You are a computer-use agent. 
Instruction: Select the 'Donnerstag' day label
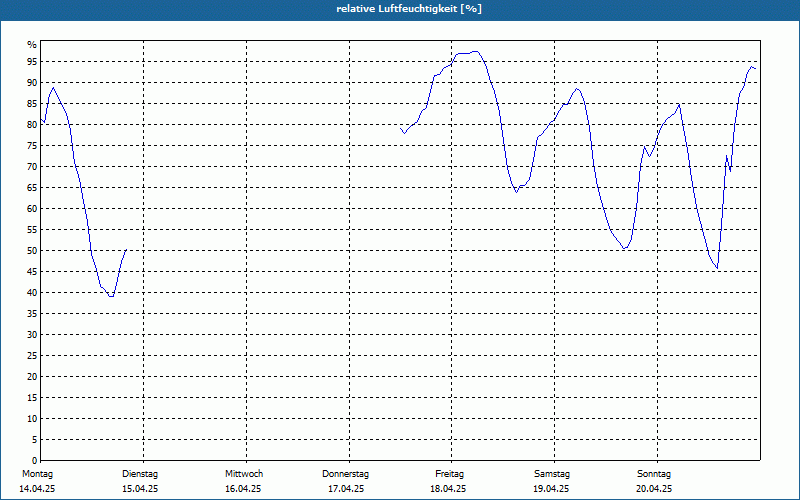[x=345, y=474]
